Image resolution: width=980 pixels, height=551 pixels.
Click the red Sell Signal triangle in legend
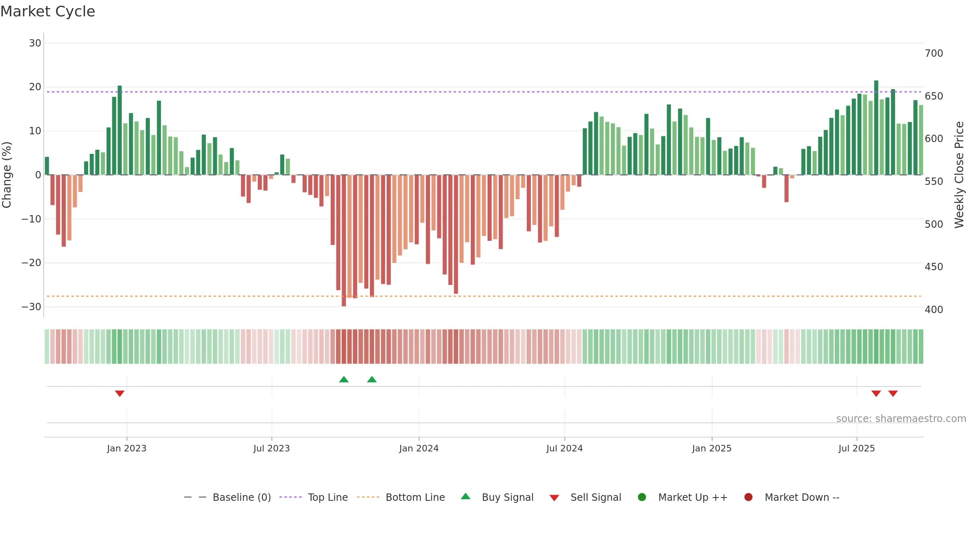click(x=554, y=498)
